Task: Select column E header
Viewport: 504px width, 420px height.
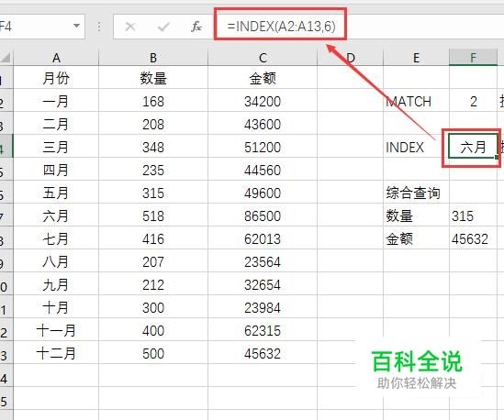Action: [x=416, y=58]
